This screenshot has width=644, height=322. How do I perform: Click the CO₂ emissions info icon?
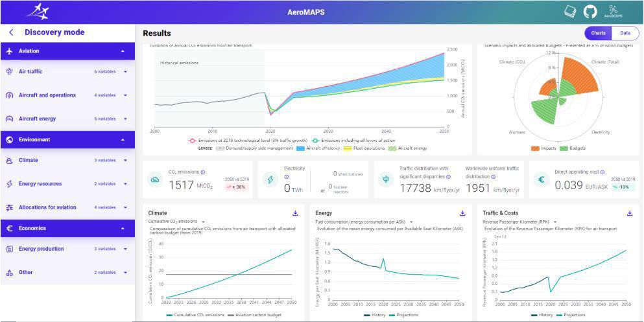click(203, 173)
